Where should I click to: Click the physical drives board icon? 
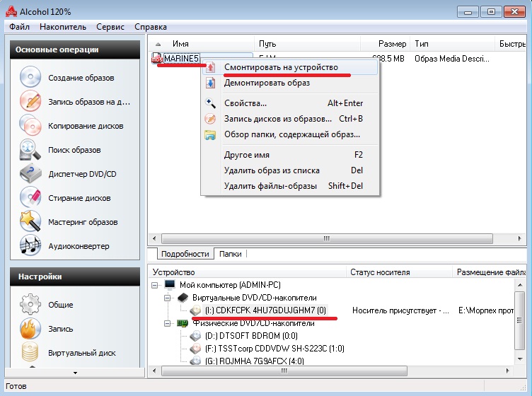pyautogui.click(x=183, y=323)
